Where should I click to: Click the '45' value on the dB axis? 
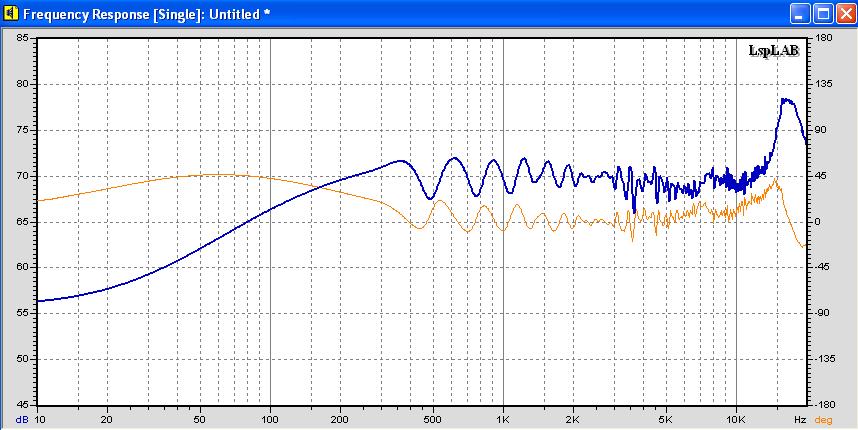pyautogui.click(x=23, y=405)
